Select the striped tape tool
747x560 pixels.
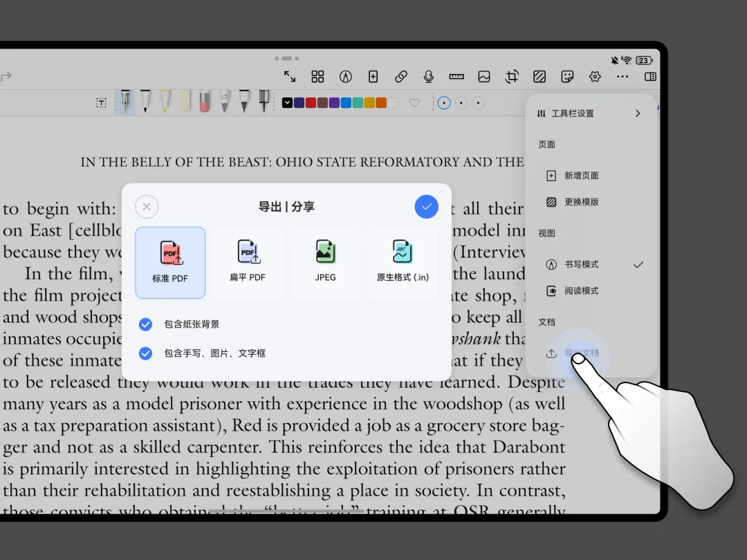pos(185,101)
